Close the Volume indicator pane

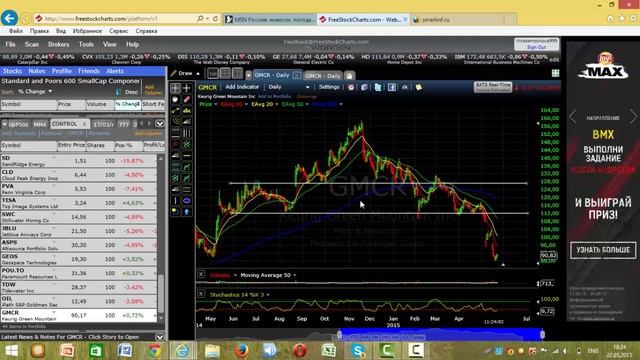click(201, 274)
